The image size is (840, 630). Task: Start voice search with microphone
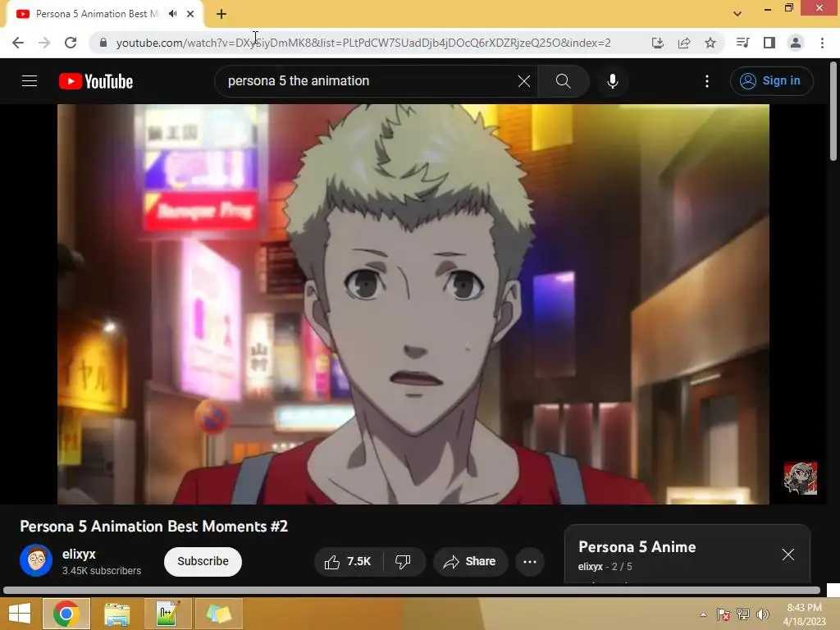click(x=613, y=81)
